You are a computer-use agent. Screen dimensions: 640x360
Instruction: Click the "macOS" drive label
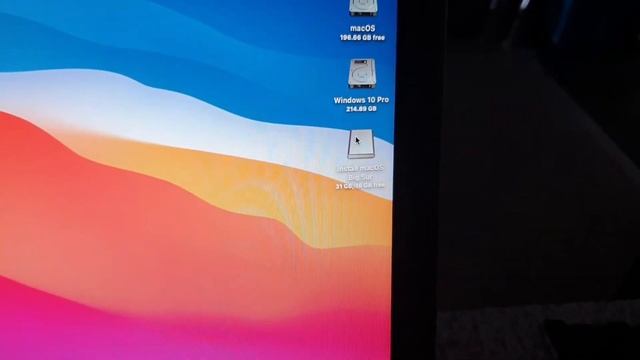coord(362,28)
